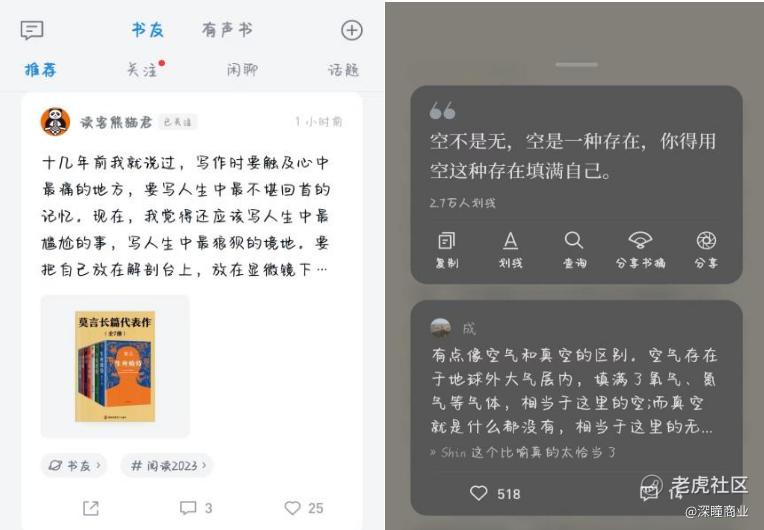Tap 划线 underline icon
This screenshot has width=764, height=530.
pyautogui.click(x=510, y=241)
